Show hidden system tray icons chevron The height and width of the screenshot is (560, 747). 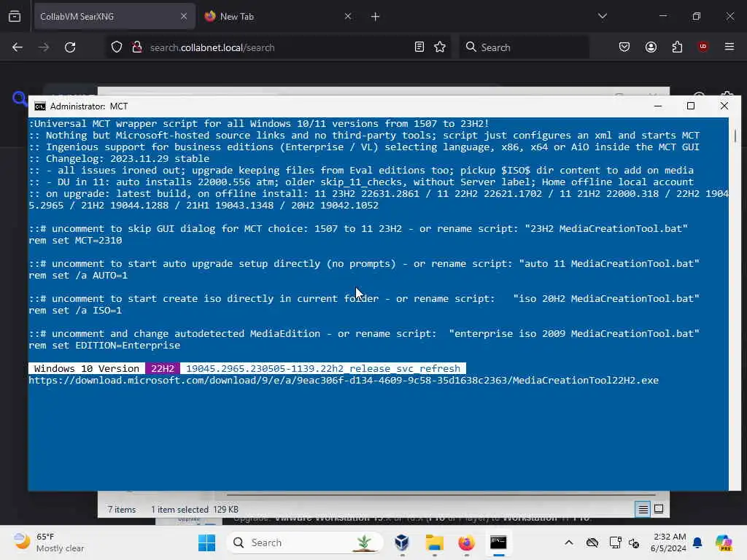(x=569, y=542)
